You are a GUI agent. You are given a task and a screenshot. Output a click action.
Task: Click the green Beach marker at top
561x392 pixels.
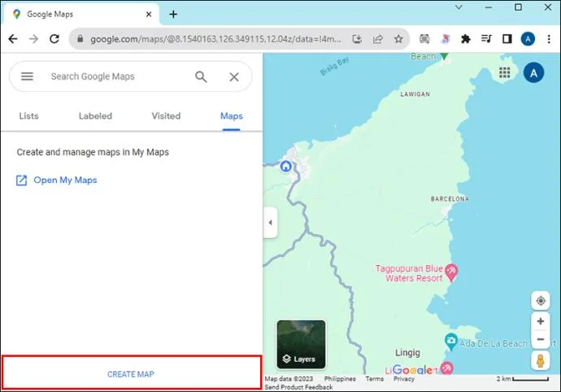click(x=444, y=56)
